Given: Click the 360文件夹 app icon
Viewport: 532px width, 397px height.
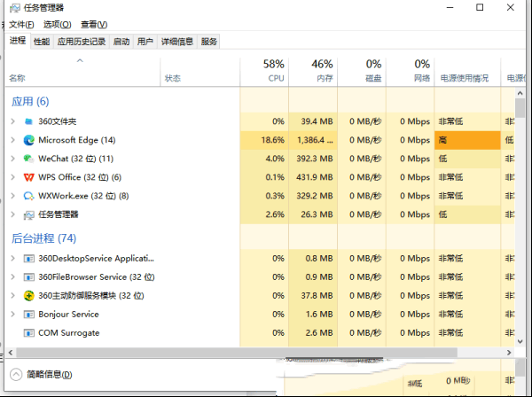Looking at the screenshot, I should coord(29,121).
